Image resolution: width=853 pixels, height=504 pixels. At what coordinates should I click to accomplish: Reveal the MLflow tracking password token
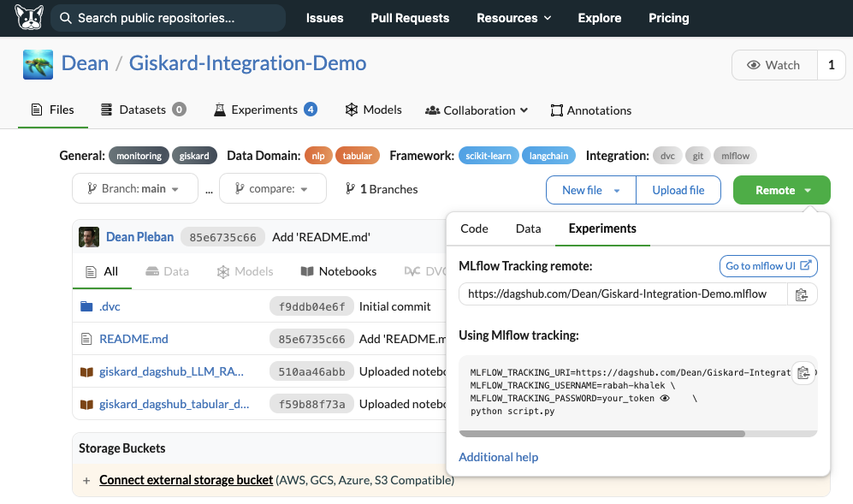click(664, 398)
